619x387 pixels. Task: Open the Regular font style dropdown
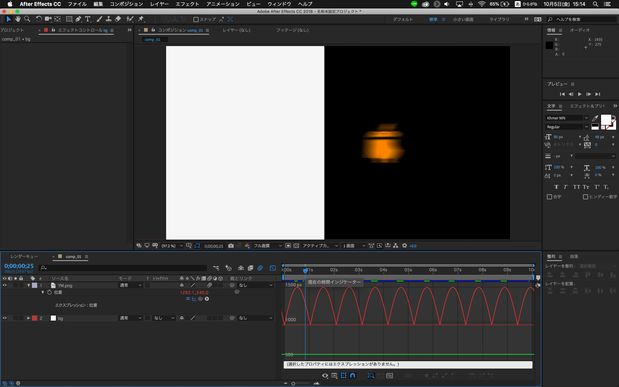tap(567, 127)
